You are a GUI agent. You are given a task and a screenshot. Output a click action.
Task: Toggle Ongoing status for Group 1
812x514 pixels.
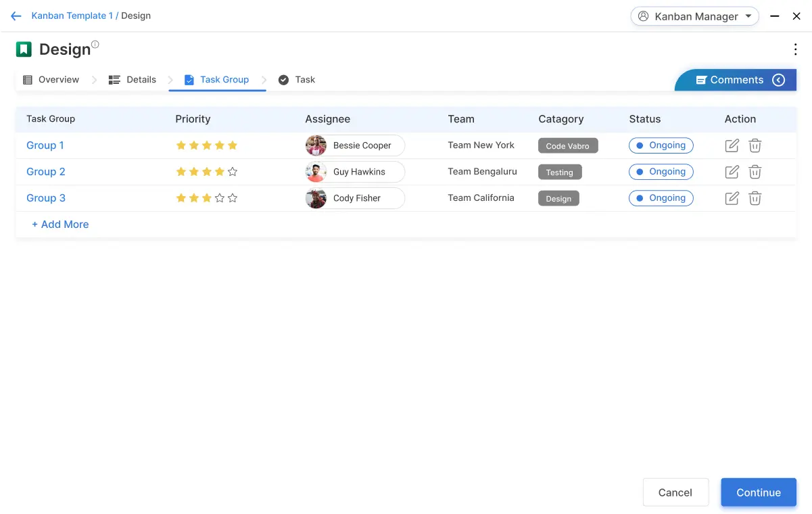coord(661,145)
